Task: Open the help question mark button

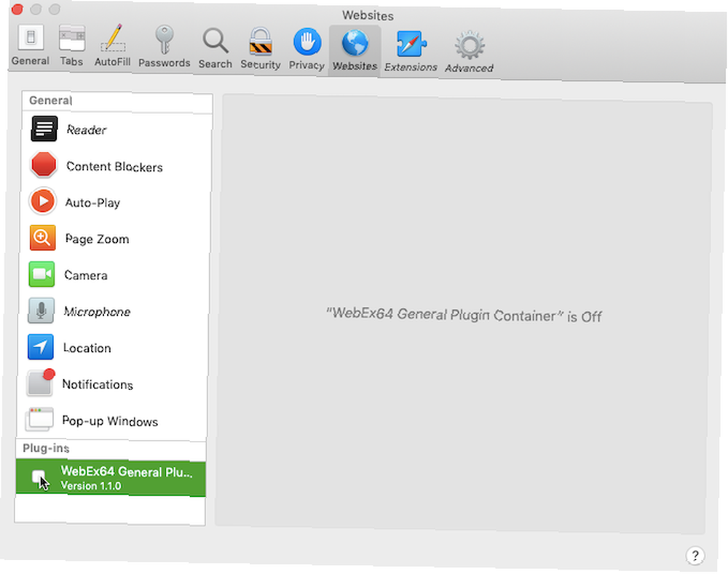Action: [695, 555]
